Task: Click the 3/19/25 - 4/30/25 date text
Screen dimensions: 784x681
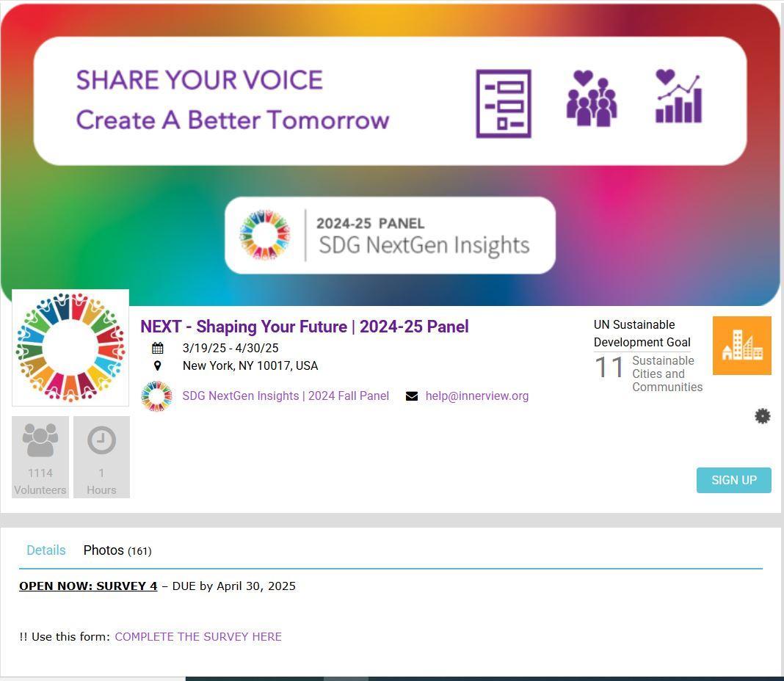Action: [x=231, y=348]
